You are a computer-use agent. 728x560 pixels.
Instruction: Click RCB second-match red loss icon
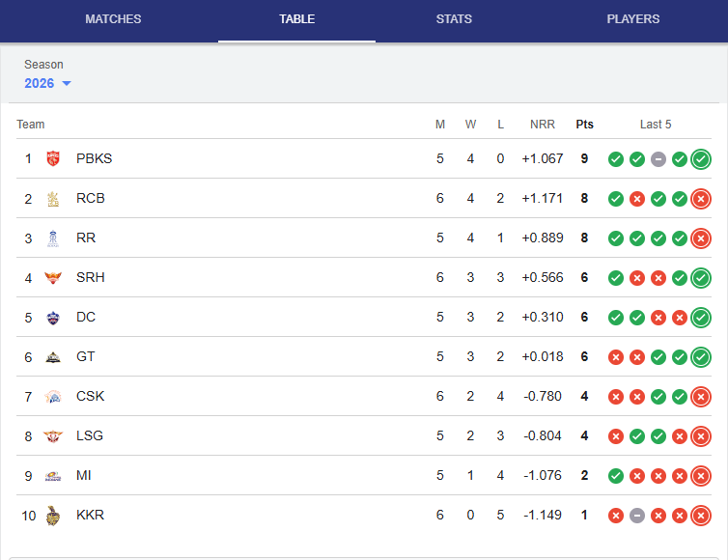(637, 199)
